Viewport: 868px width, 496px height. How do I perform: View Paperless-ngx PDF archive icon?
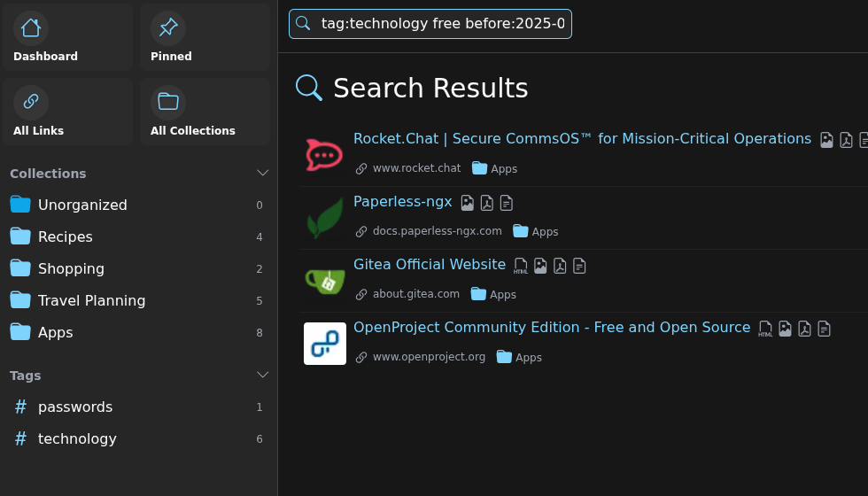tap(486, 203)
